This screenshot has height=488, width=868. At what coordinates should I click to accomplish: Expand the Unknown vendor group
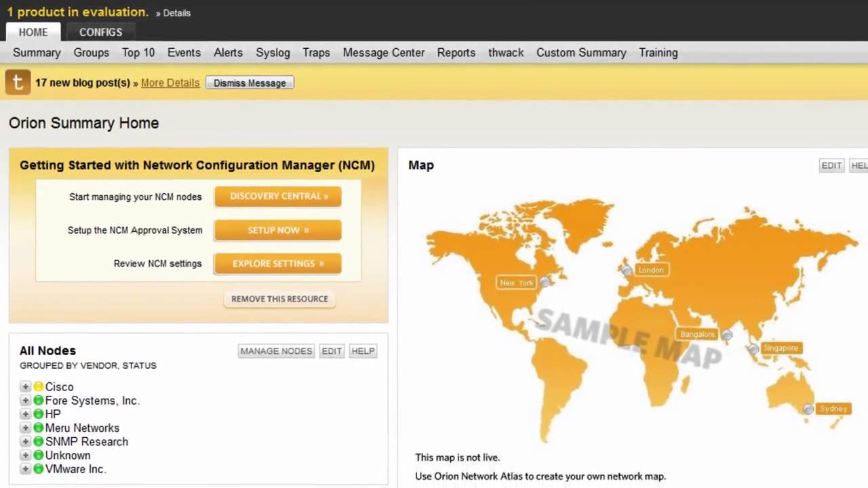point(25,455)
